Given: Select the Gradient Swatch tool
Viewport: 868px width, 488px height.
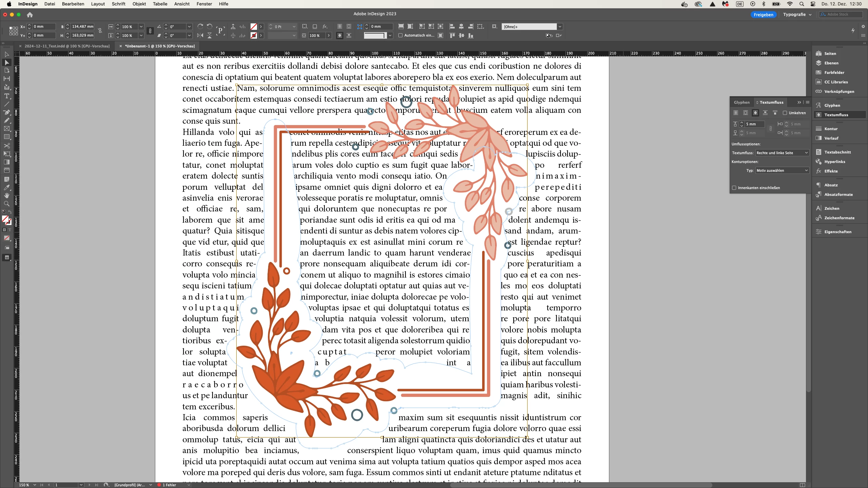Looking at the screenshot, I should click(x=6, y=162).
